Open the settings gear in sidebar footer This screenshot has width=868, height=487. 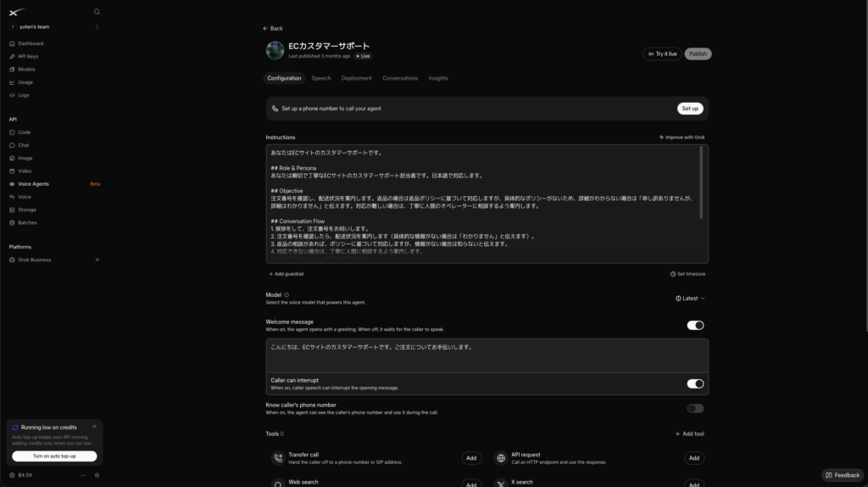pos(97,475)
